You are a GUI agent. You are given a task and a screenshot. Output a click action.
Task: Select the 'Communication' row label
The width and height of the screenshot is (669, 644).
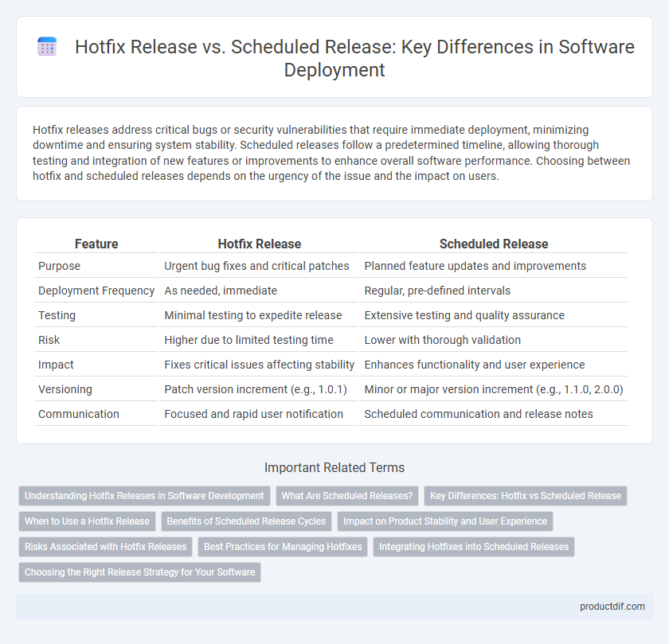coord(79,414)
